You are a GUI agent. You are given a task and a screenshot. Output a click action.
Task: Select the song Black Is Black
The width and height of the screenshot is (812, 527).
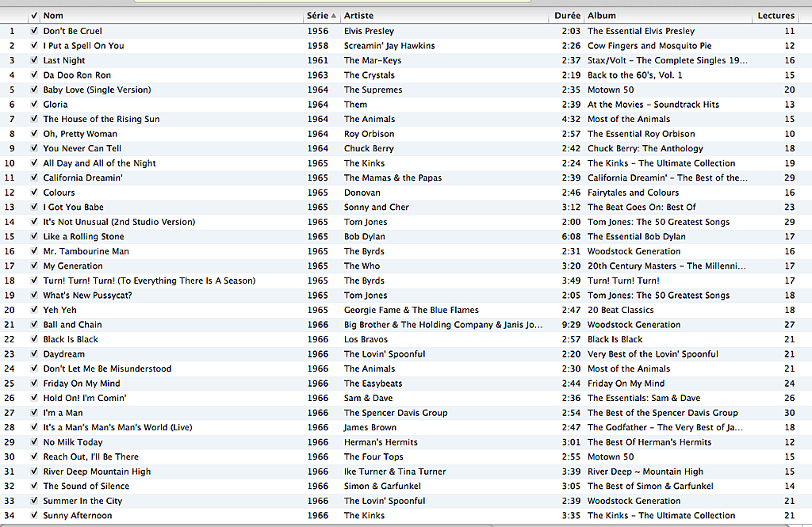[71, 339]
